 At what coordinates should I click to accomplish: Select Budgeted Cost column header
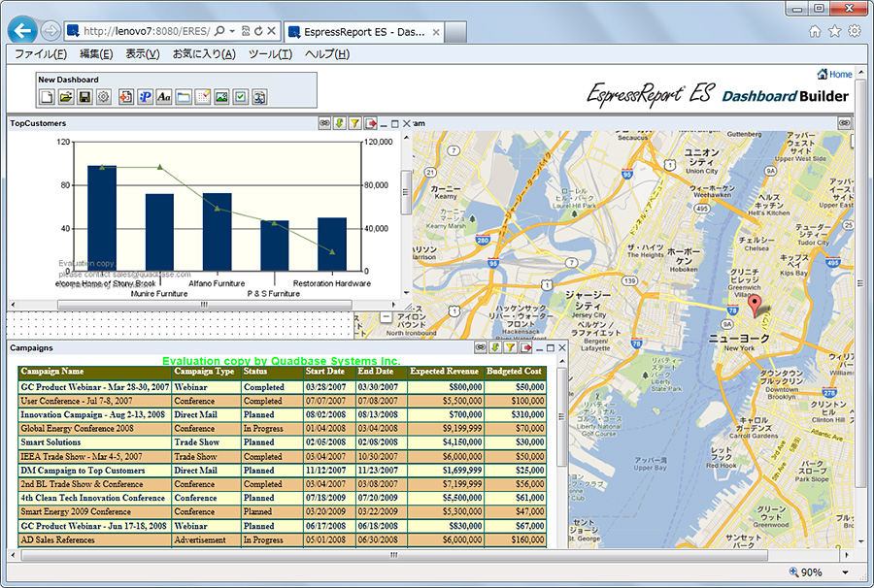point(515,372)
